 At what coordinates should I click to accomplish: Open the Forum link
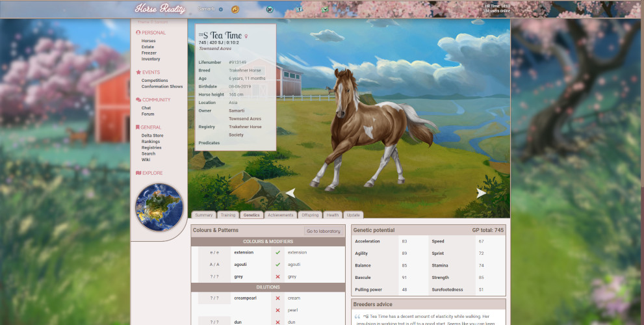(148, 114)
